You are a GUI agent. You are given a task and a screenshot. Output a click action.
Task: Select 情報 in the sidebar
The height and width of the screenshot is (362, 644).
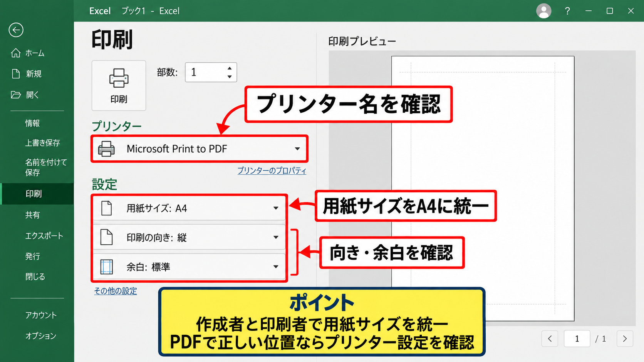[32, 123]
